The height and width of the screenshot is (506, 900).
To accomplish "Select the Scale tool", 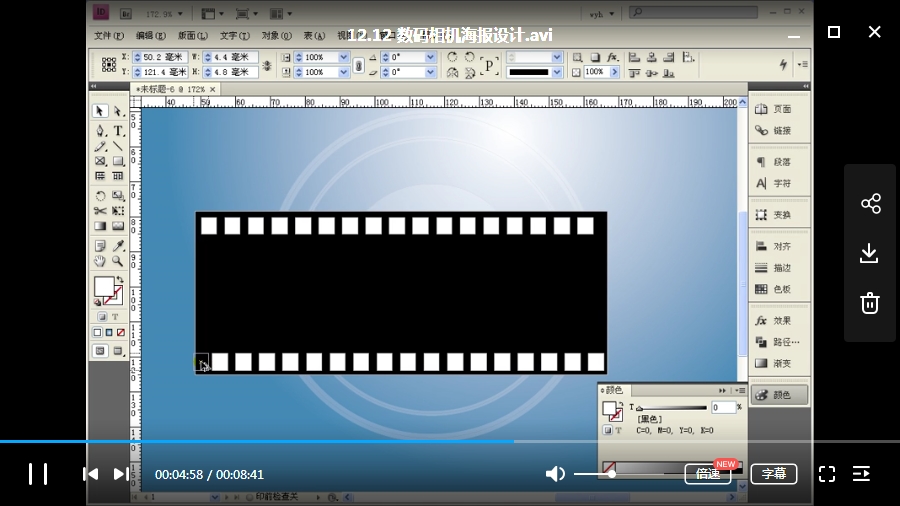I will pos(118,196).
